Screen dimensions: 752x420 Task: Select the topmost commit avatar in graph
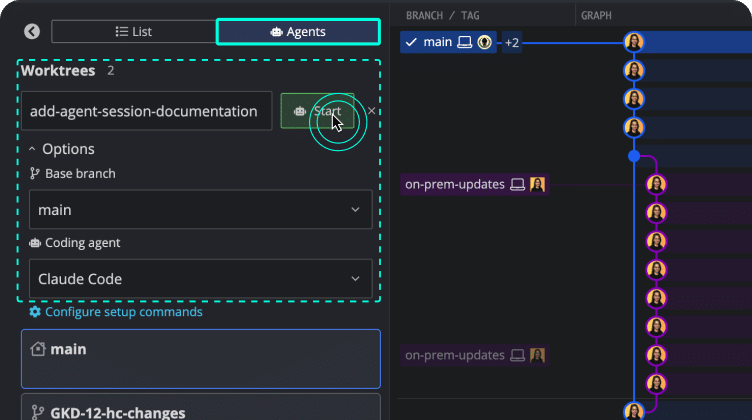[634, 42]
